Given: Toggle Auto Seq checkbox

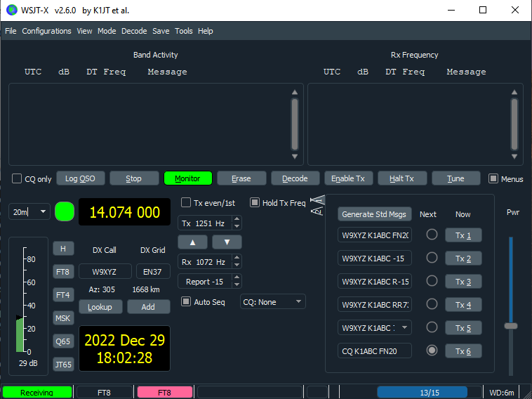Looking at the screenshot, I should 185,301.
